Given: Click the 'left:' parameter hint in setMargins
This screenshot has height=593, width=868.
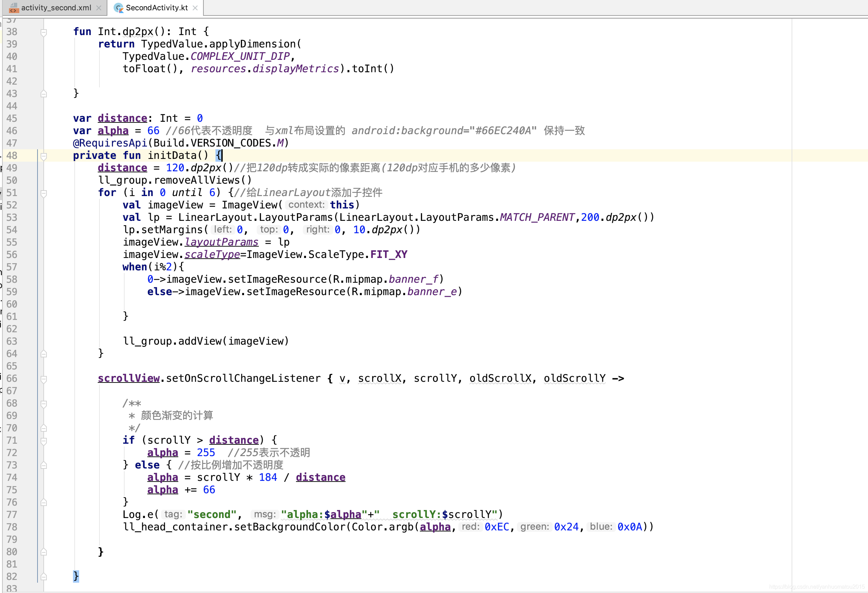Looking at the screenshot, I should [223, 229].
